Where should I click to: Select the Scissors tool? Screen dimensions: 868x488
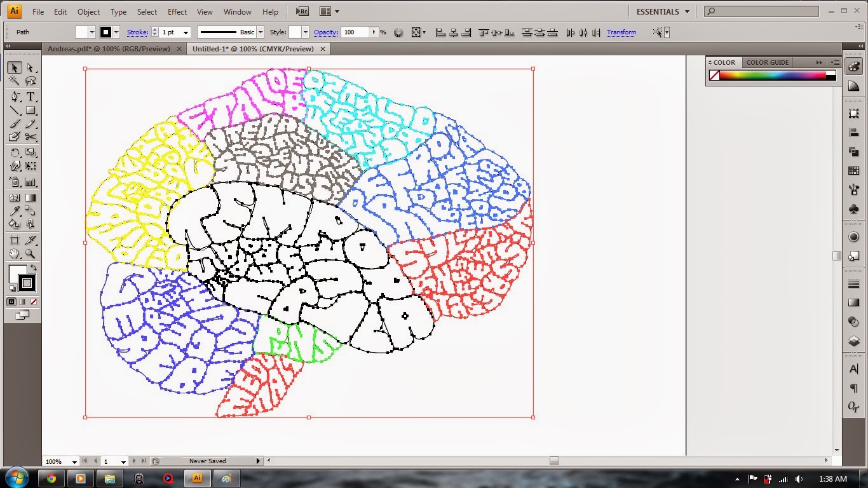[x=30, y=137]
